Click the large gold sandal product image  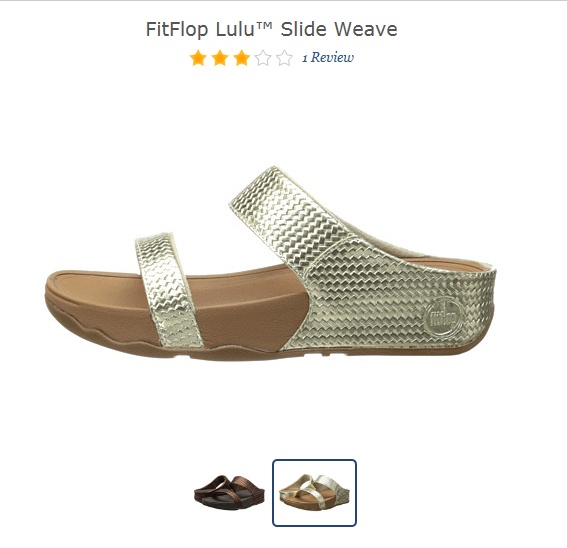point(270,264)
